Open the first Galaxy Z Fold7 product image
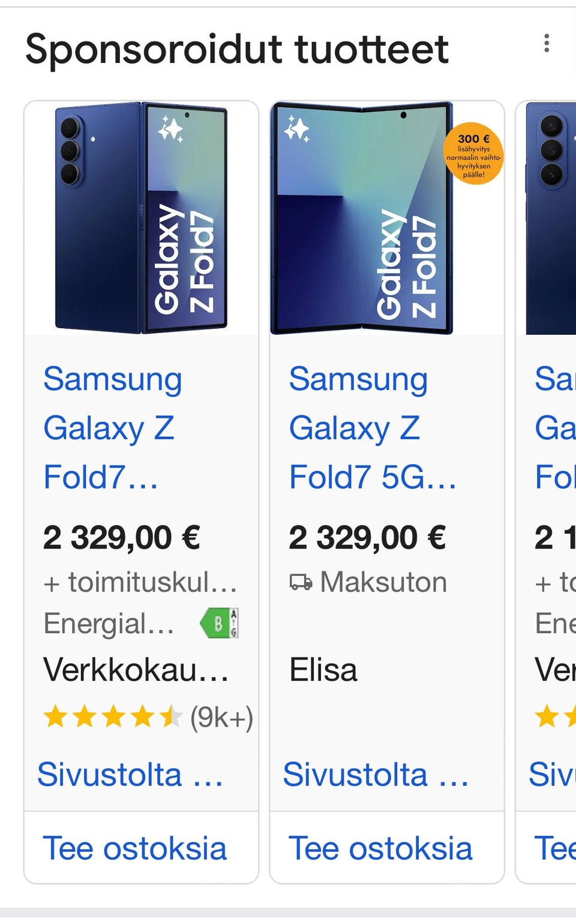The height and width of the screenshot is (924, 576). (142, 218)
